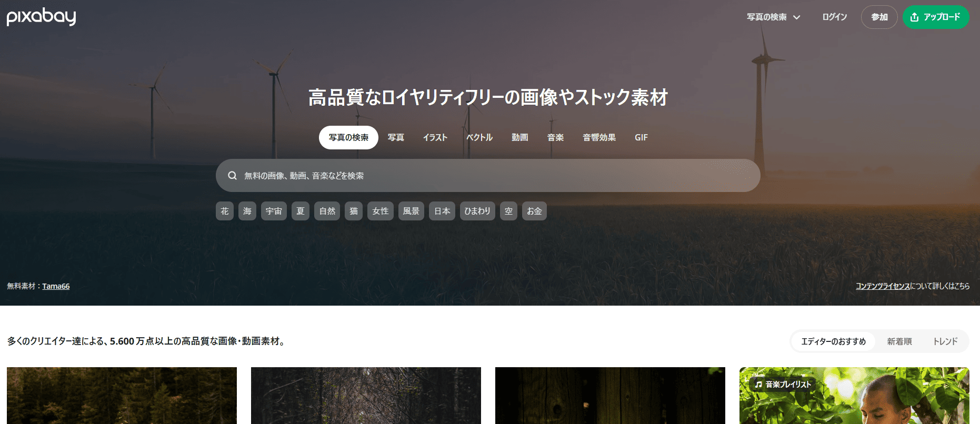
Task: Switch to the イラスト tab
Action: tap(435, 137)
